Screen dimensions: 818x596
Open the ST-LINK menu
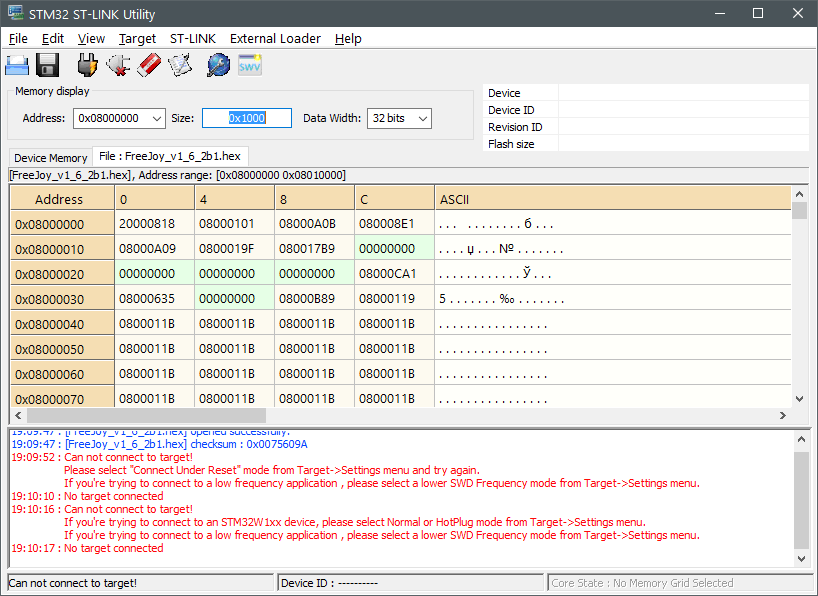coord(192,38)
